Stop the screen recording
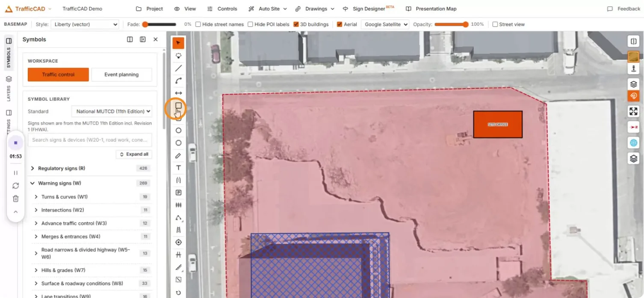 15,143
